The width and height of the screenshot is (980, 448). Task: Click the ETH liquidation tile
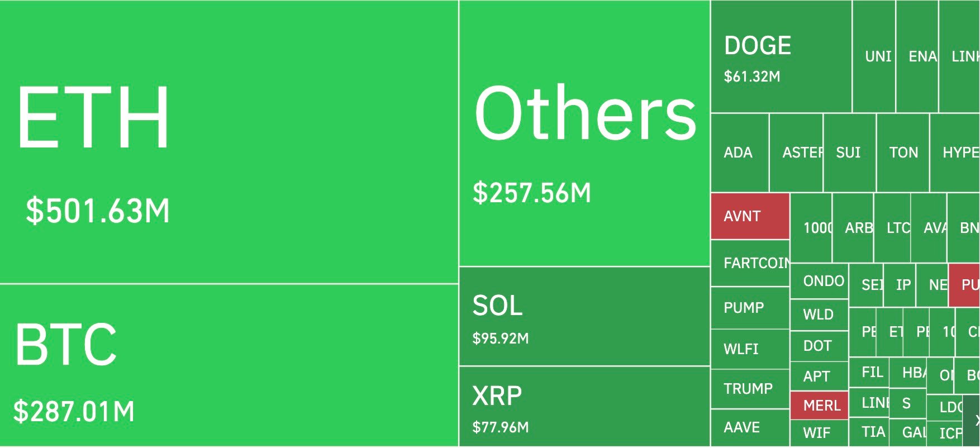coord(229,142)
